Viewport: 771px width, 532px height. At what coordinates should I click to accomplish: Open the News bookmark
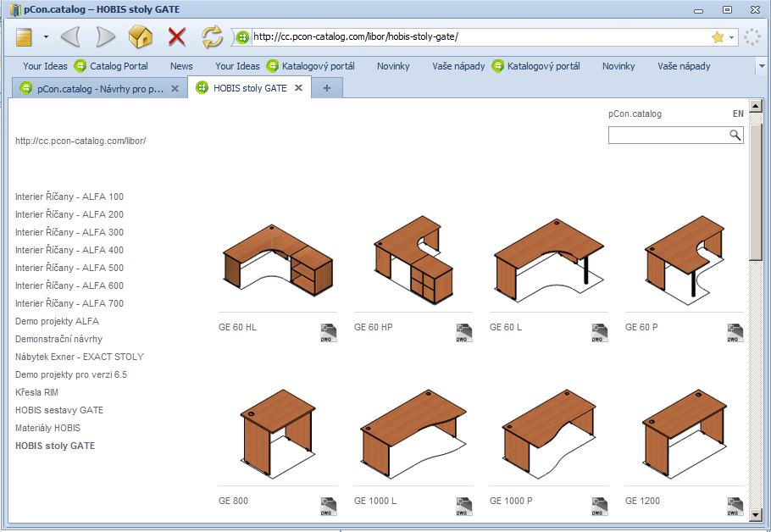point(181,66)
